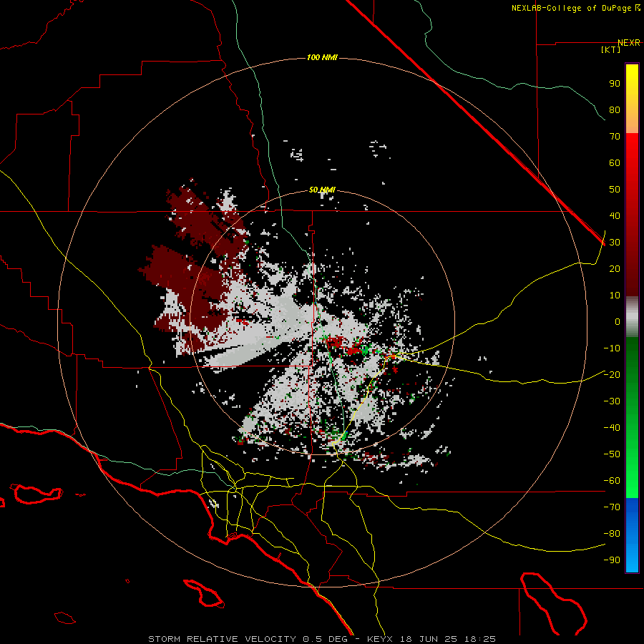Click the 30 value on the velocity scale

(x=615, y=243)
